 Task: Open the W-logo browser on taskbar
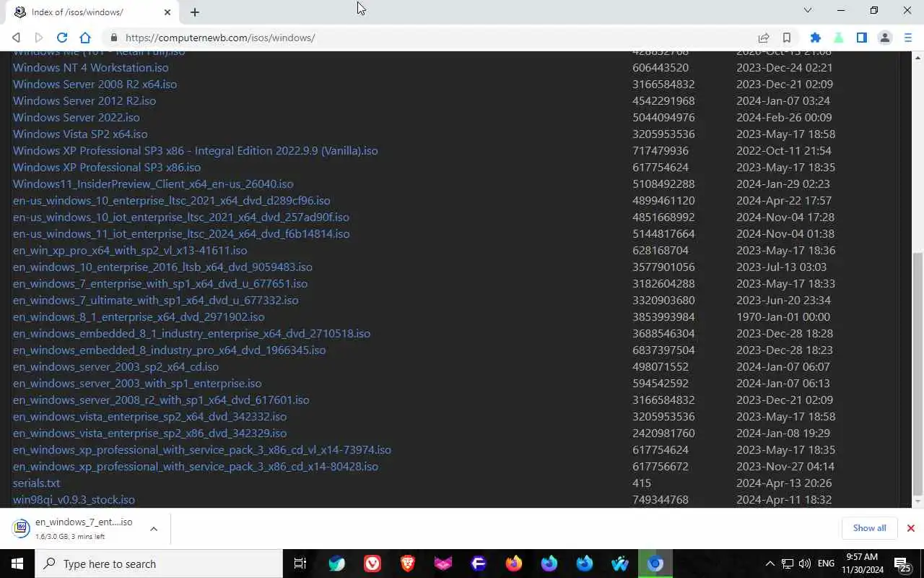pyautogui.click(x=620, y=564)
